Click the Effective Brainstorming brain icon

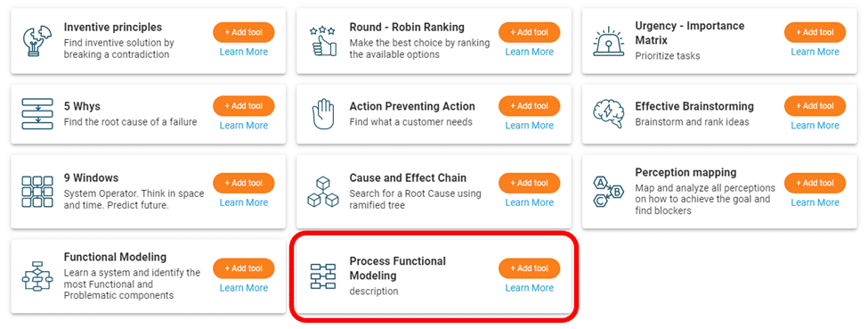pyautogui.click(x=608, y=114)
